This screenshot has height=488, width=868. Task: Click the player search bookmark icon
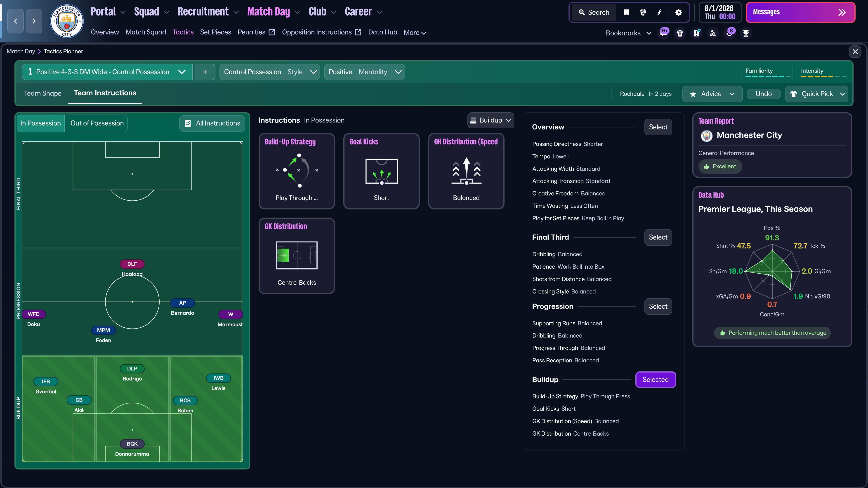(713, 33)
